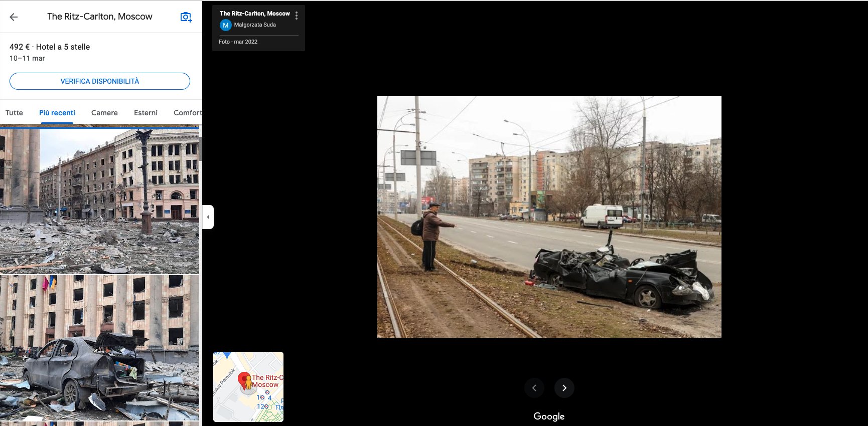Click the back arrow next to hotel name
868x426 pixels.
[14, 17]
